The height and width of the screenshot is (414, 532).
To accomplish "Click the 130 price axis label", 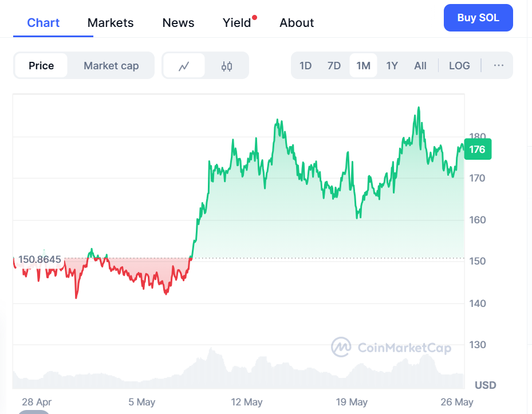I will tap(478, 345).
